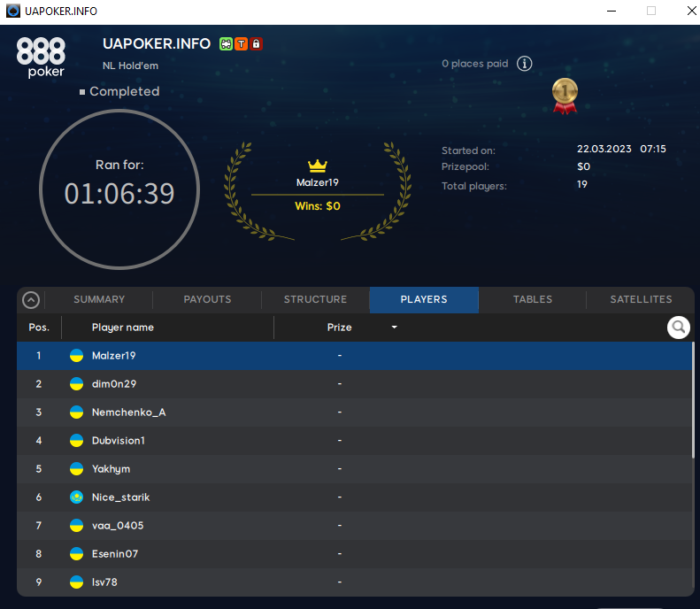Select player row dim0n29
700x609 pixels.
355,384
